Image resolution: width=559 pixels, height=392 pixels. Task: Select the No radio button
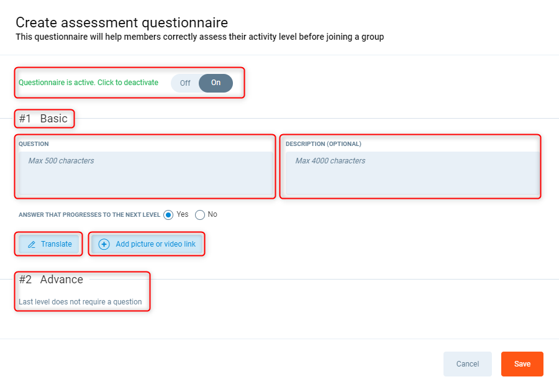[200, 215]
